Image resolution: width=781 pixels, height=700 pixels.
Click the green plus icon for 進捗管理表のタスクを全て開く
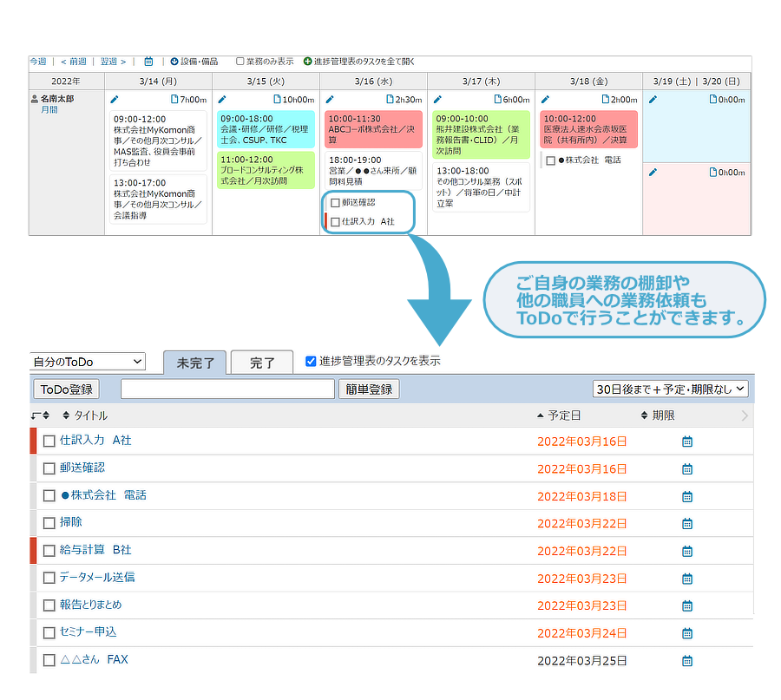pyautogui.click(x=307, y=62)
